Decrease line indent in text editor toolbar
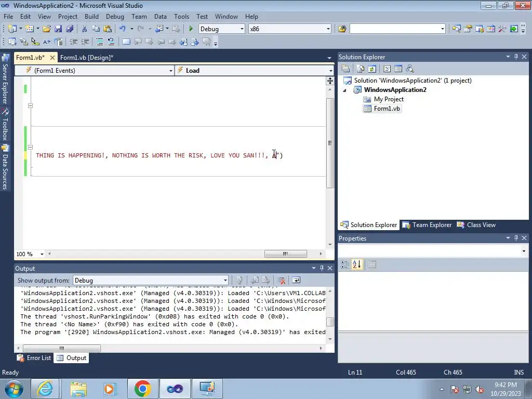This screenshot has height=399, width=532. (x=73, y=42)
